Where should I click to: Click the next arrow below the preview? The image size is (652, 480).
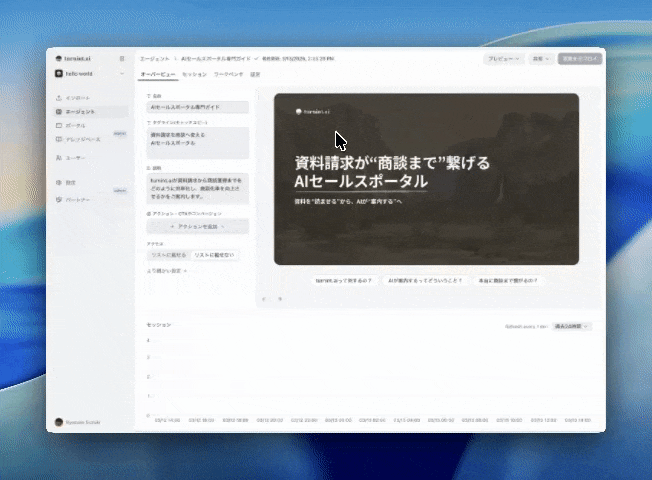[x=280, y=299]
